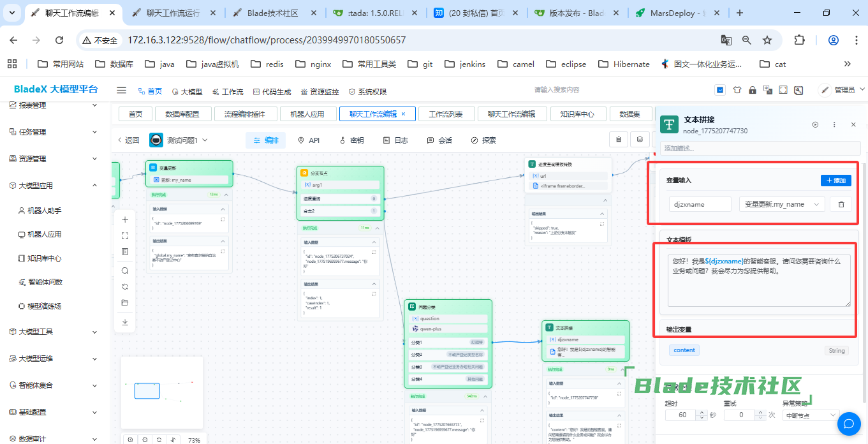Run the 文本拼接 node with play icon

click(x=815, y=125)
